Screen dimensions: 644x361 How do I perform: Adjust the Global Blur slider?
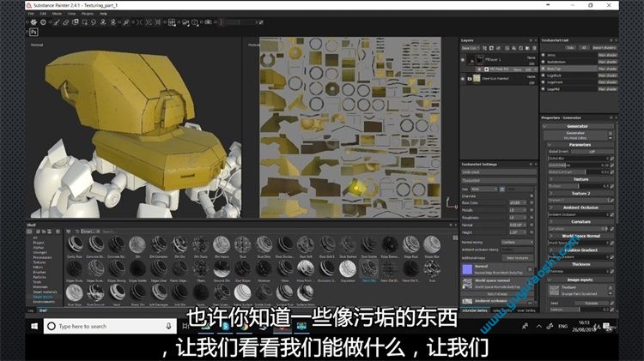(x=579, y=159)
